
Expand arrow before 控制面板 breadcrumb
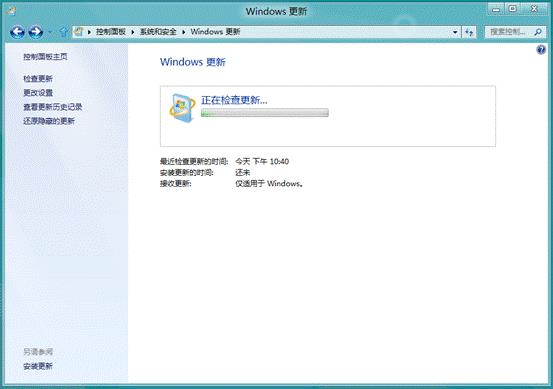pyautogui.click(x=89, y=32)
